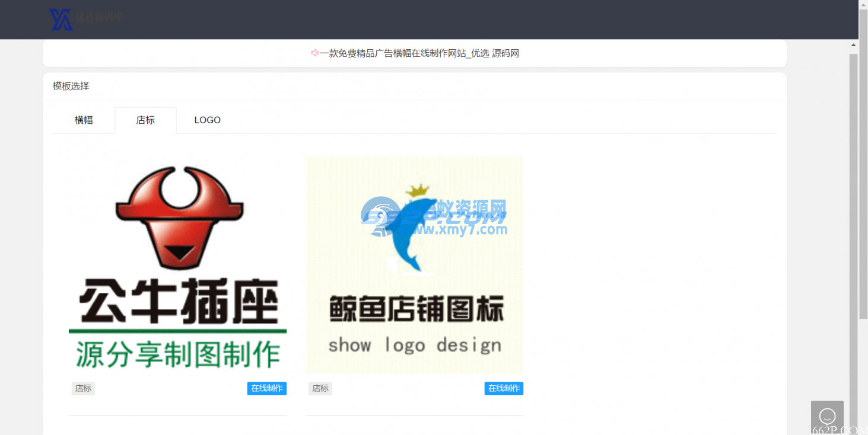The image size is (868, 435).
Task: Click the 优选源码库 site logo icon
Action: pos(61,18)
